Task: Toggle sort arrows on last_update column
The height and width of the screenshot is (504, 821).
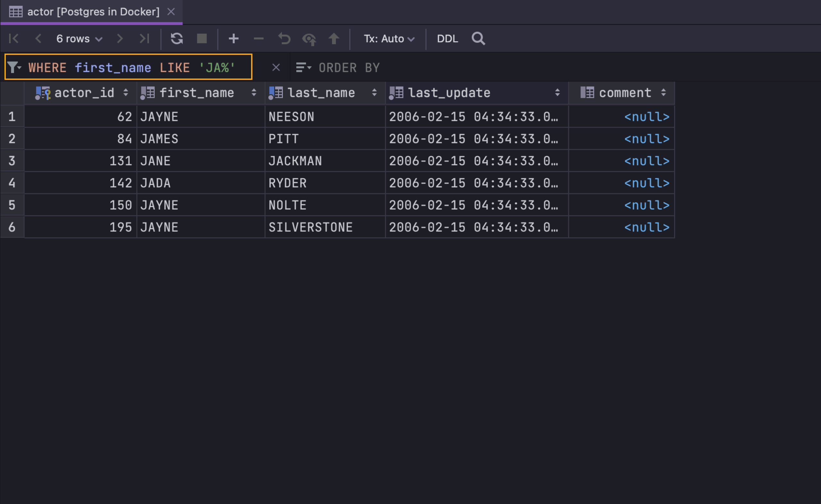Action: [557, 93]
